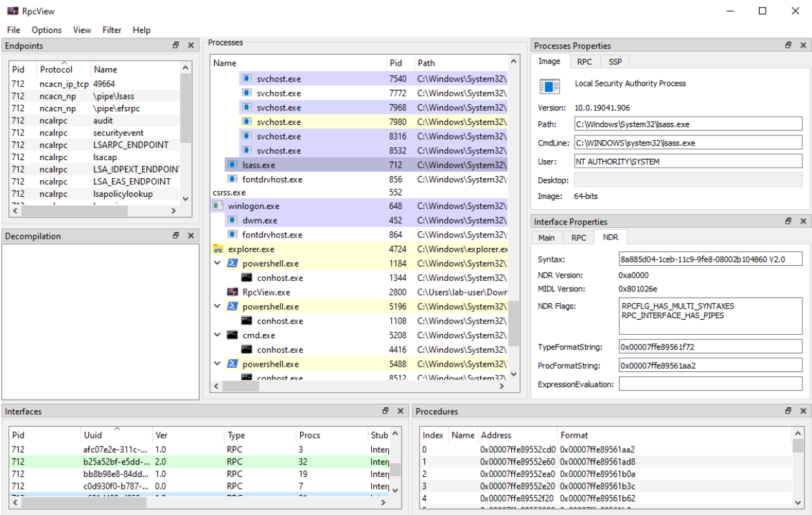Open the File menu
812x515 pixels.
click(x=13, y=30)
